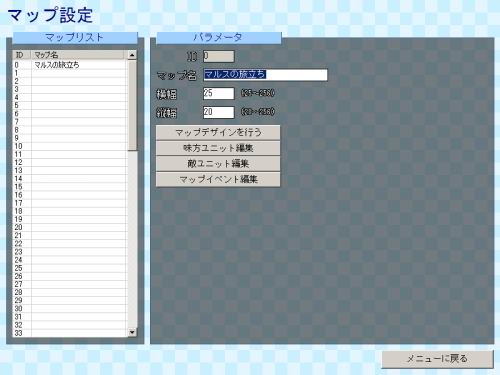The height and width of the screenshot is (375, 500).
Task: Select map list row with ID 27
Action: [70, 284]
